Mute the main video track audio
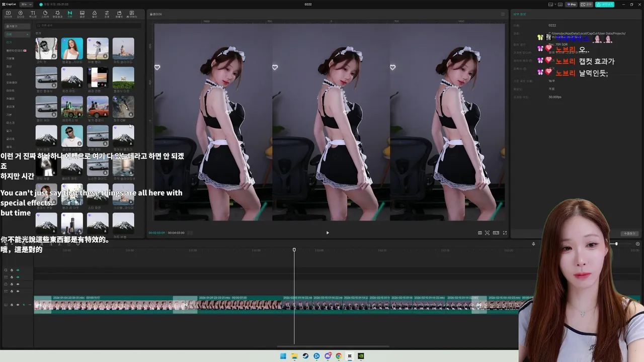The width and height of the screenshot is (644, 362). [x=24, y=305]
